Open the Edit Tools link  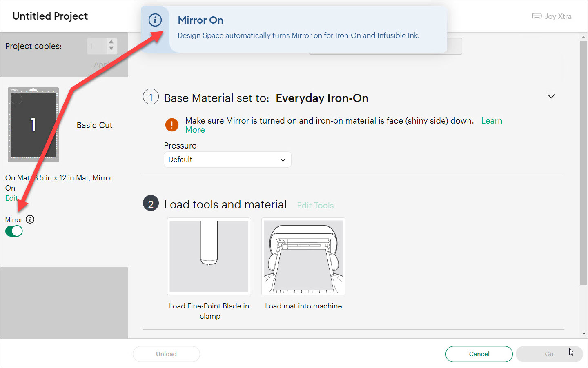(315, 206)
